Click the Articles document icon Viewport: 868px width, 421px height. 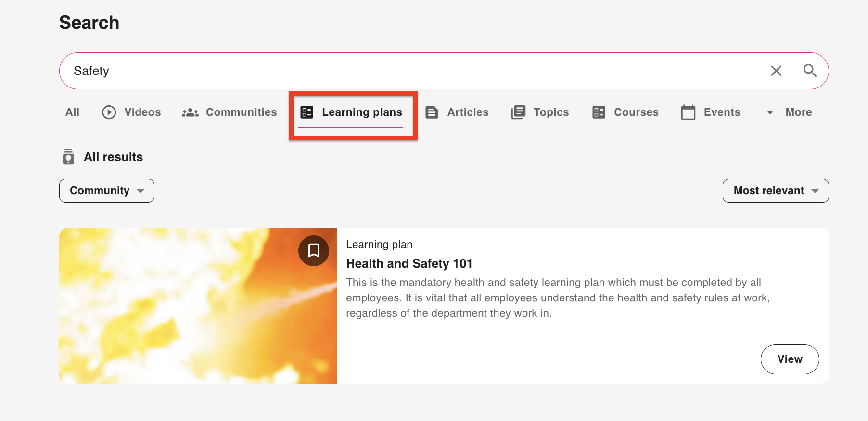pyautogui.click(x=432, y=112)
